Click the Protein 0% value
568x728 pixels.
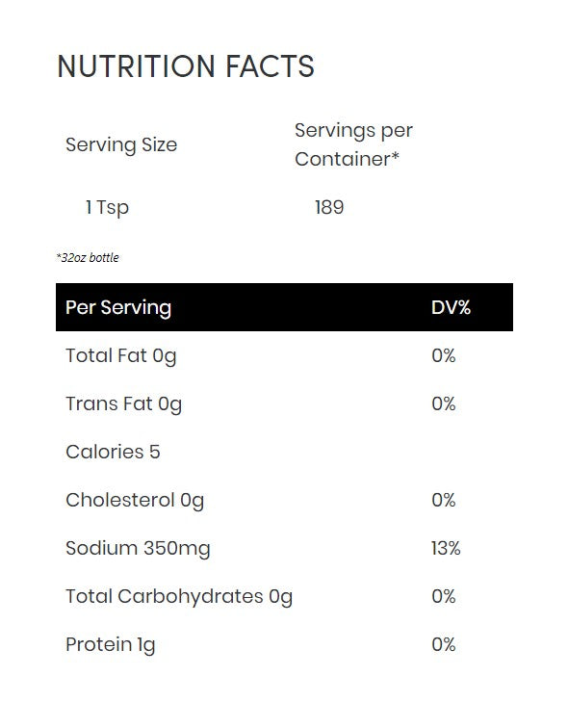pyautogui.click(x=443, y=644)
